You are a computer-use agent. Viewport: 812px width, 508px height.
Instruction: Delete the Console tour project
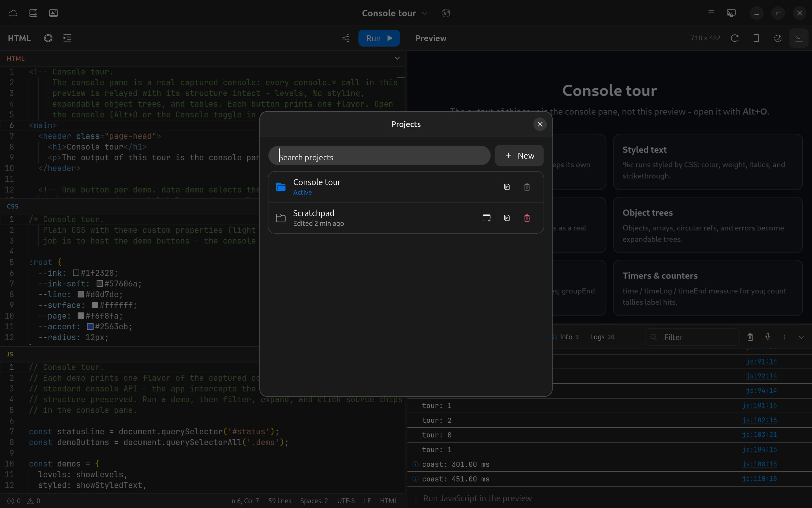click(527, 187)
